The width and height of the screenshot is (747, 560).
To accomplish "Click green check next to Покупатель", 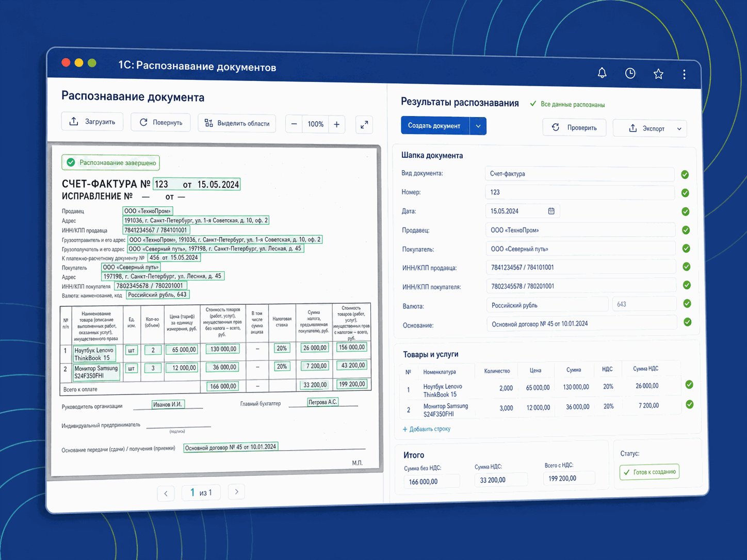I will [x=686, y=249].
